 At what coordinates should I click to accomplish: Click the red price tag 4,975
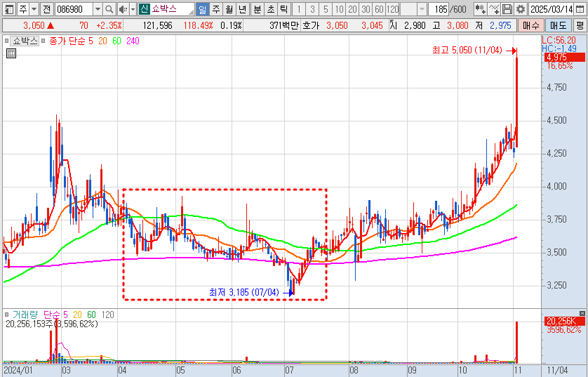[x=564, y=58]
